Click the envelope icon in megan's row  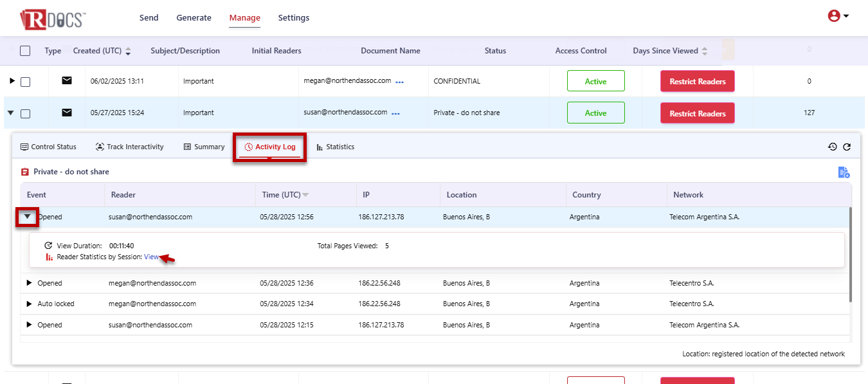coord(67,81)
